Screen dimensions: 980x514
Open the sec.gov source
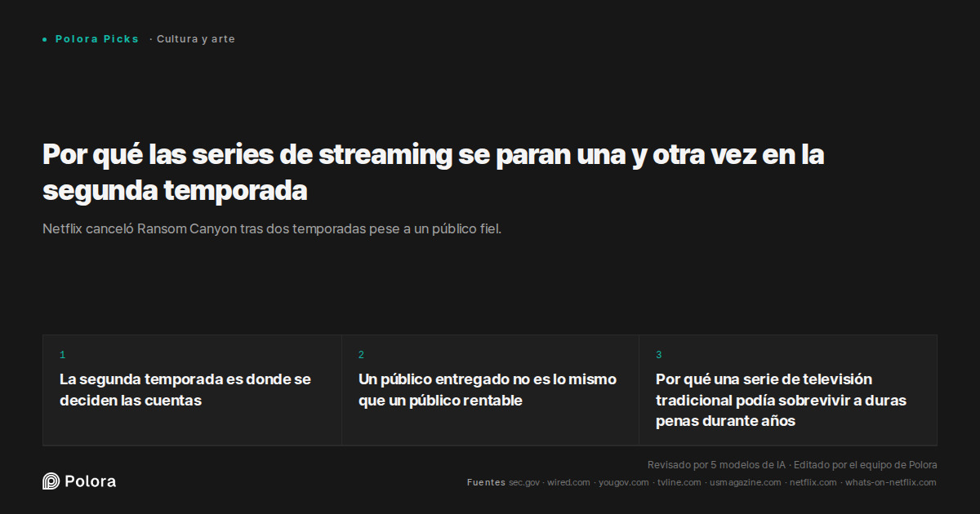[x=524, y=483]
